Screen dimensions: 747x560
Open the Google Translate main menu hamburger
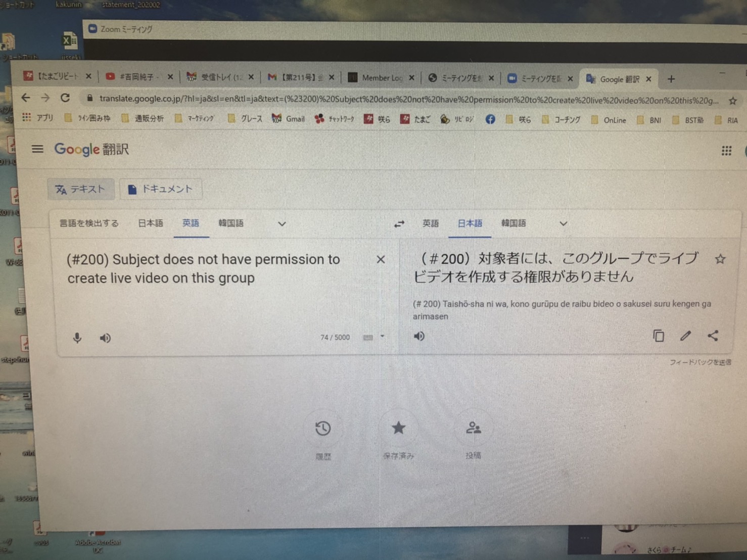pyautogui.click(x=37, y=149)
